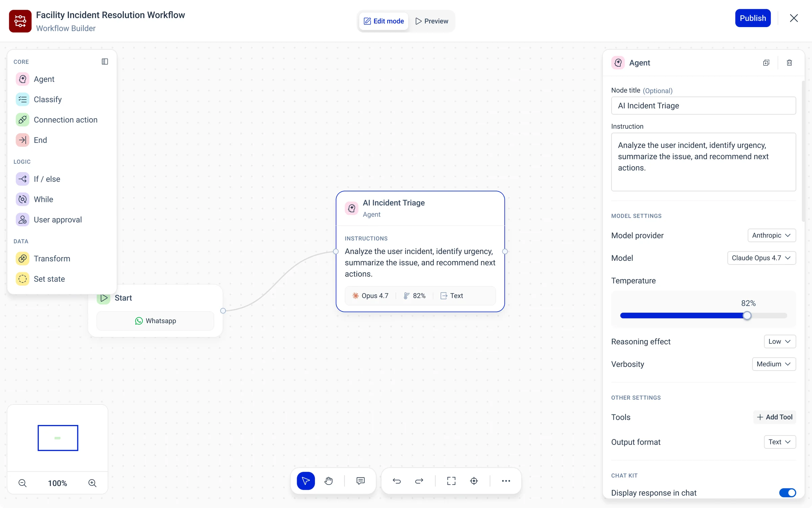Add a While loop node
The image size is (812, 508).
62,199
